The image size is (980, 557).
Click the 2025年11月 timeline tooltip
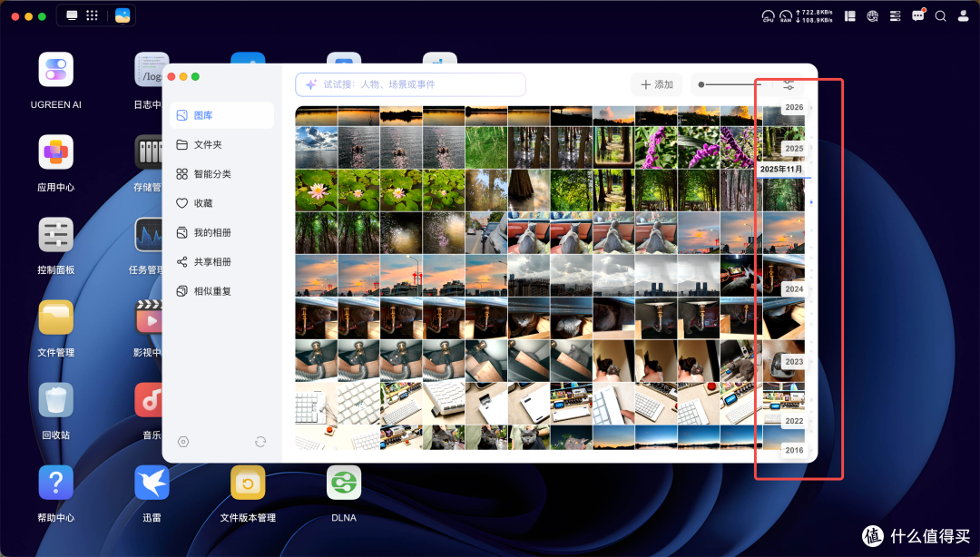[781, 170]
